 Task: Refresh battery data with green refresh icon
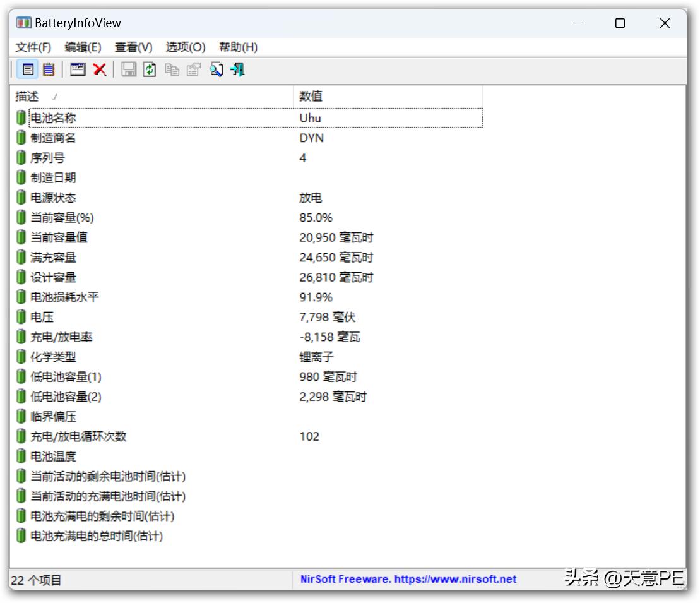(150, 69)
